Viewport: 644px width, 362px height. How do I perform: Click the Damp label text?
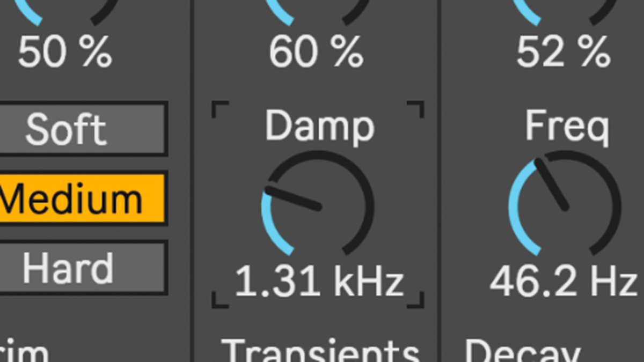coord(320,127)
